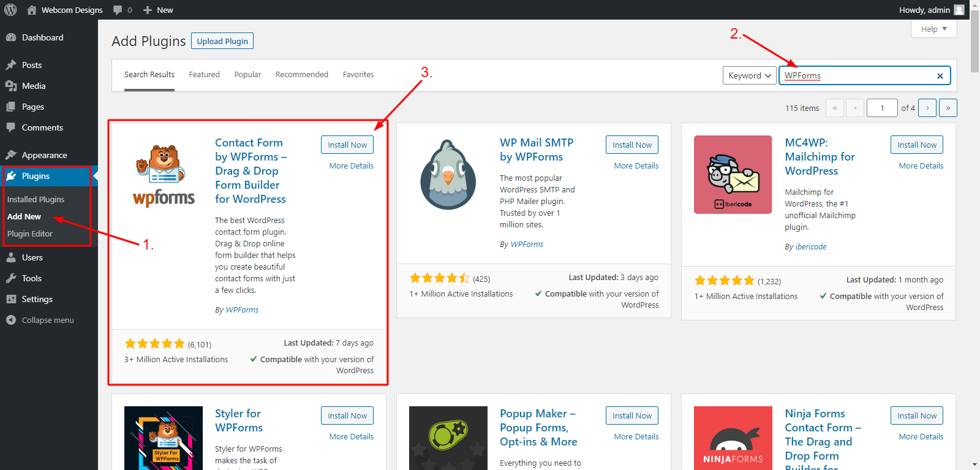Clear the search field with X icon
Viewport: 980px width, 470px height.
(x=940, y=76)
